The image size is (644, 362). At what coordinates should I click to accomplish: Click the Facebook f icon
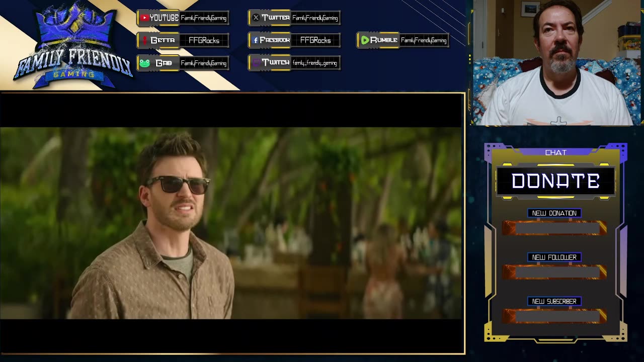coord(256,40)
